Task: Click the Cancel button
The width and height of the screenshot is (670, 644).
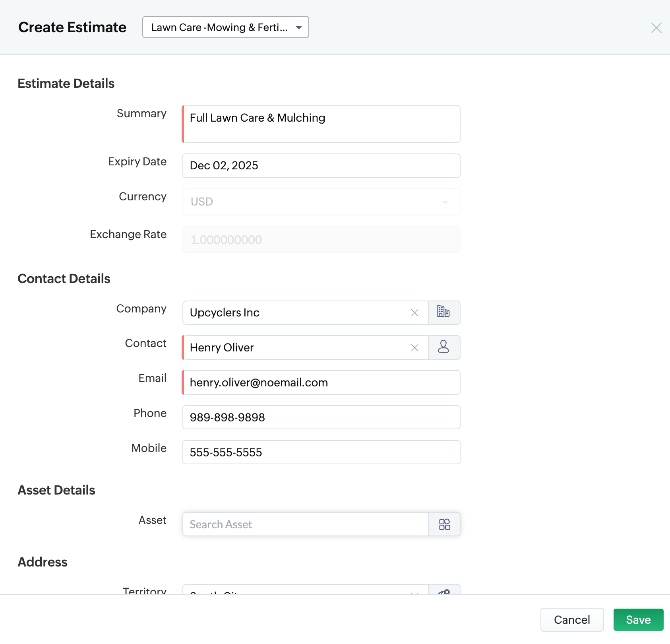Action: (x=572, y=620)
